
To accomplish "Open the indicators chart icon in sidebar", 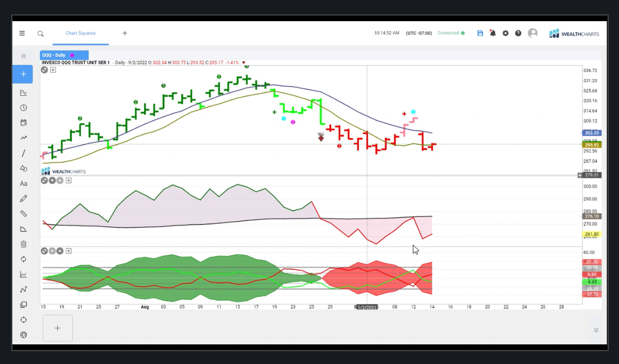I will pos(24,92).
